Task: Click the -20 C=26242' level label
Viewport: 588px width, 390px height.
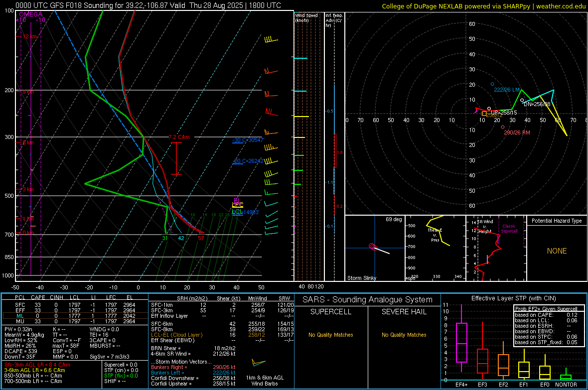Action: pyautogui.click(x=248, y=161)
